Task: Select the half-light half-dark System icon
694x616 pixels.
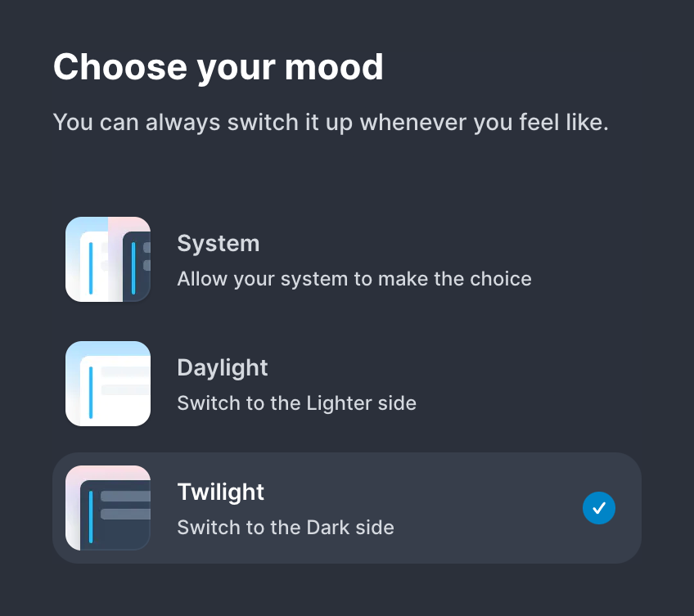Action: coord(107,259)
